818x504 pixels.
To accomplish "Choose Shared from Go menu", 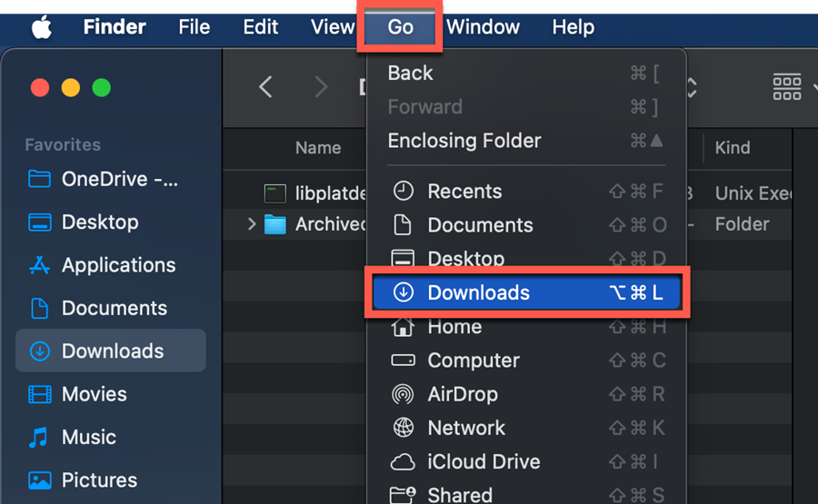I will [x=526, y=495].
